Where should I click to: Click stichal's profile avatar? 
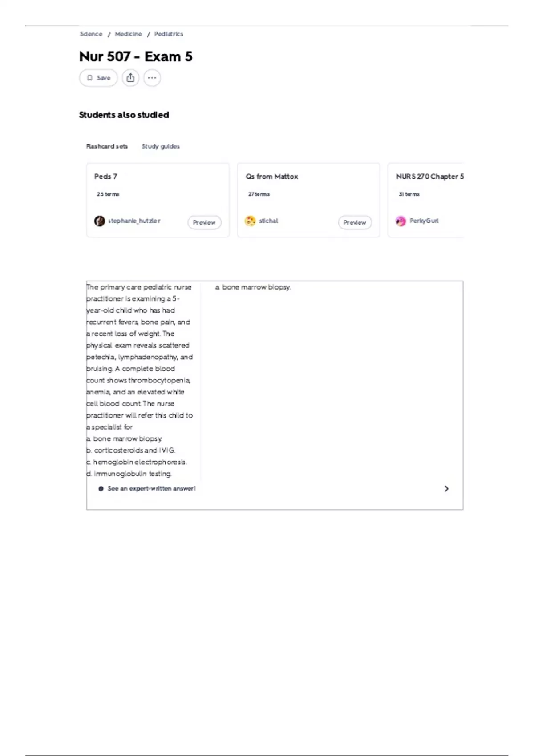click(x=251, y=221)
